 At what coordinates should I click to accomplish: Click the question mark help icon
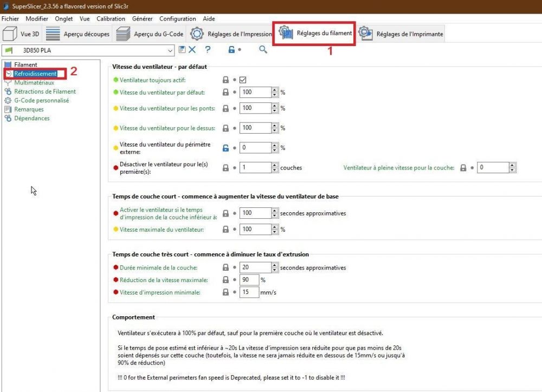pyautogui.click(x=208, y=49)
